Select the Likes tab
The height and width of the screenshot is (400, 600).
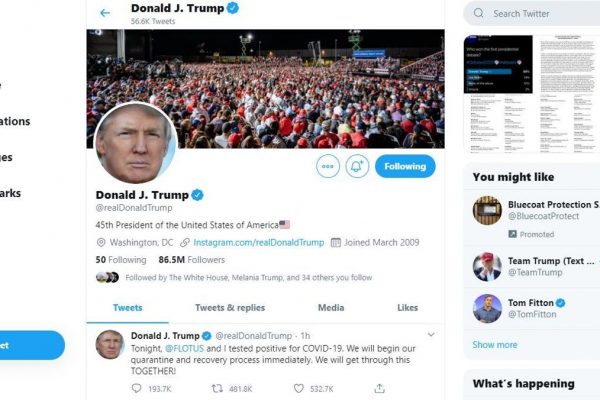click(408, 308)
